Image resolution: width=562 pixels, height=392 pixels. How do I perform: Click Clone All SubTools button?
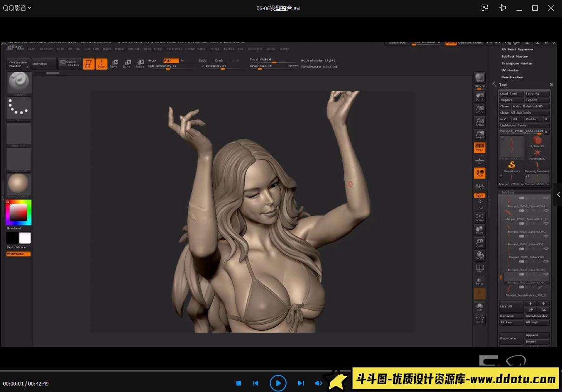coord(524,113)
